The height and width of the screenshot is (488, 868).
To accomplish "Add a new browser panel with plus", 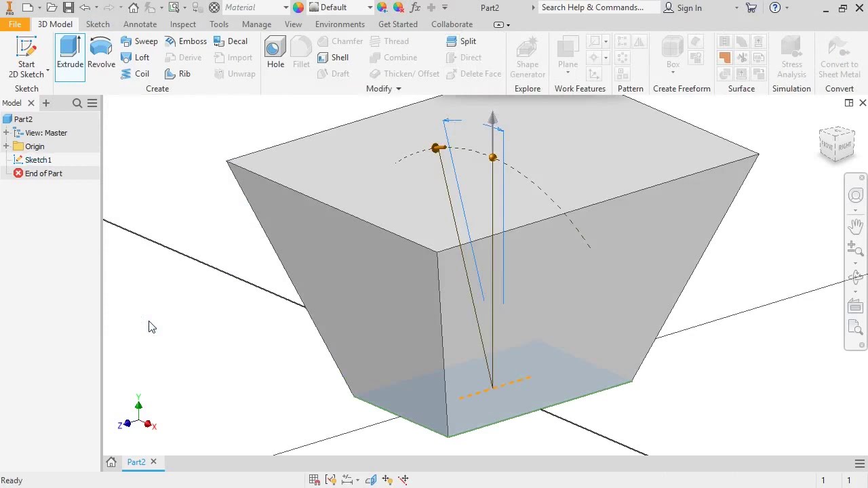I will pos(46,103).
